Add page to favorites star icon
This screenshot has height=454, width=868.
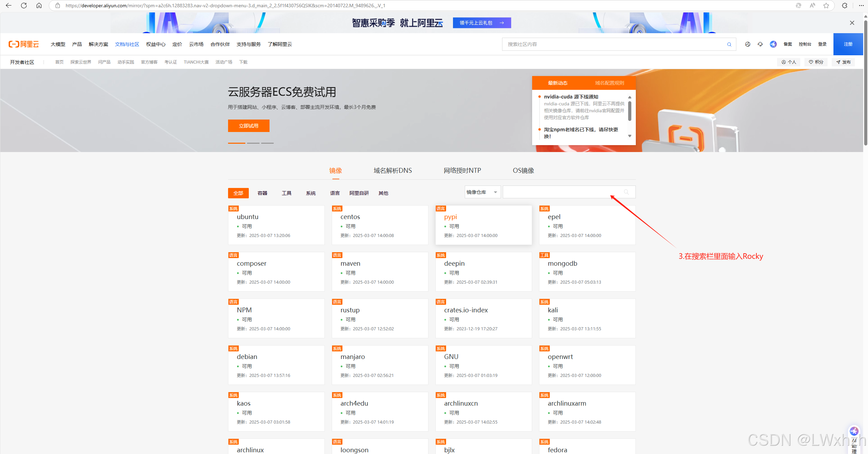point(826,6)
